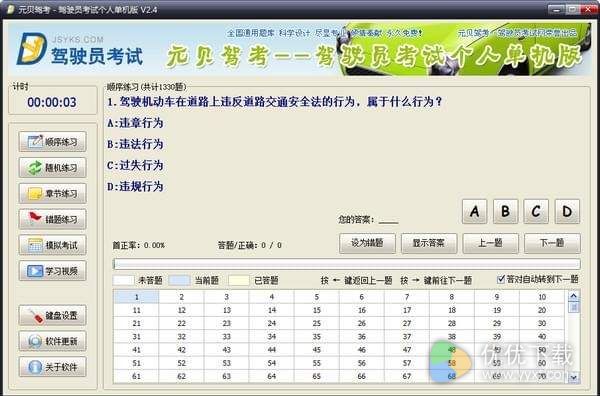600x396 pixels.
Task: Go to previous question 上一题
Action: [x=491, y=243]
